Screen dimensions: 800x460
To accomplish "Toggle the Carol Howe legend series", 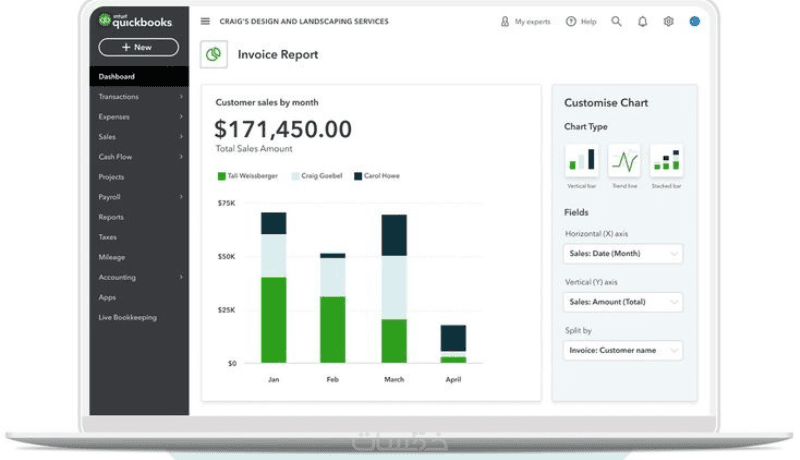I will 377,176.
